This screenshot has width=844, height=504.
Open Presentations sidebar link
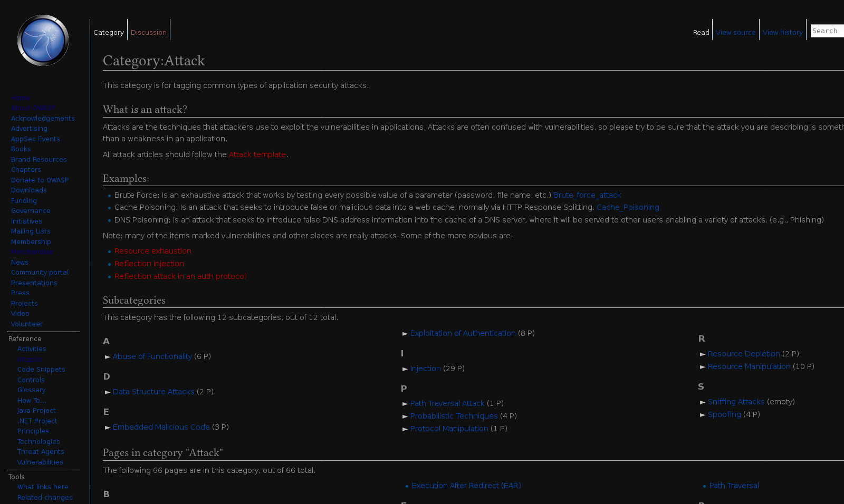coord(34,283)
